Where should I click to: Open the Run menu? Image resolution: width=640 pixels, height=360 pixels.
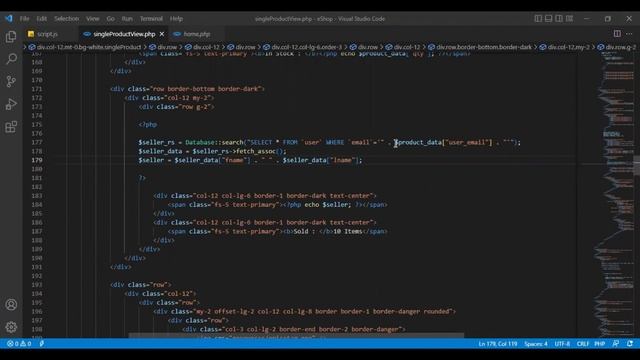point(127,19)
